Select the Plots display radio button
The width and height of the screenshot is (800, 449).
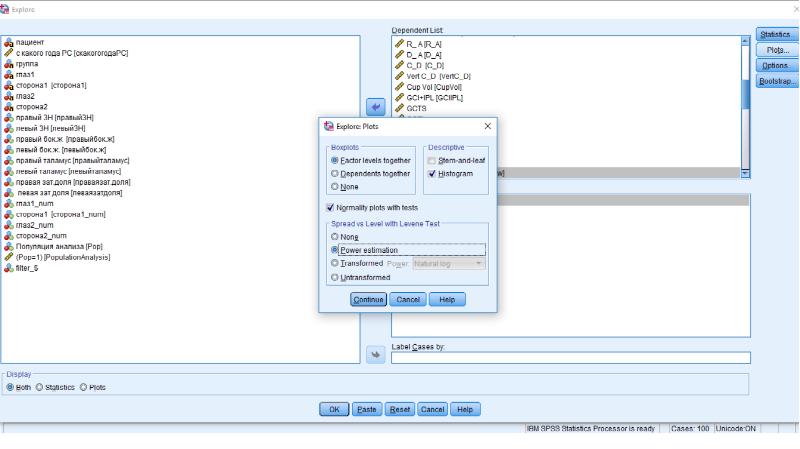83,387
